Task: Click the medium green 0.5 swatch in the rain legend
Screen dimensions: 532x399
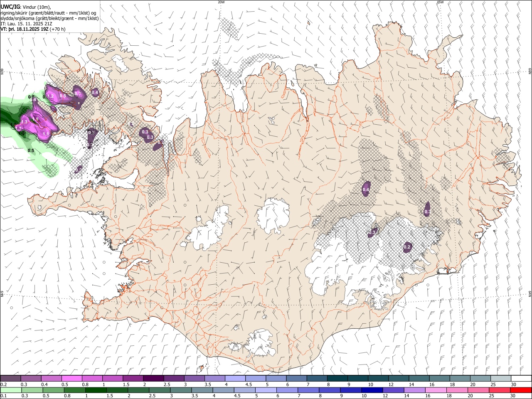Action: pos(54,390)
